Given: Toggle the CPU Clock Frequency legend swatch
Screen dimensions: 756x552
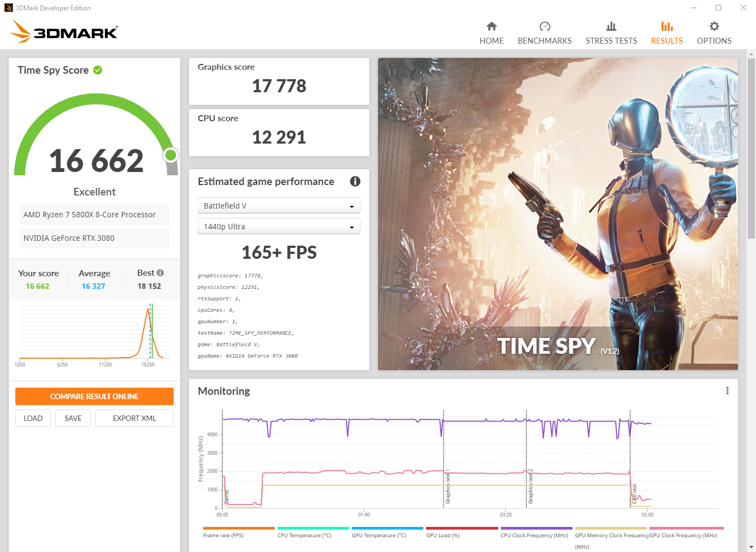Looking at the screenshot, I should (536, 528).
